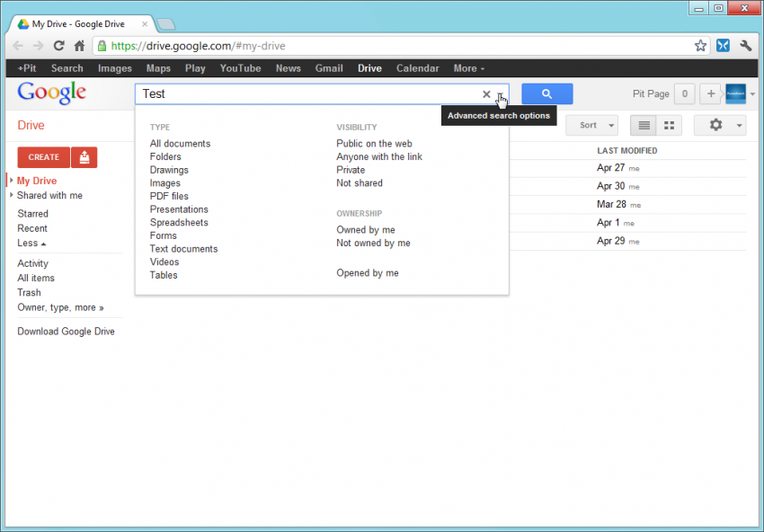Expand the Shared with me arrow

coord(11,195)
